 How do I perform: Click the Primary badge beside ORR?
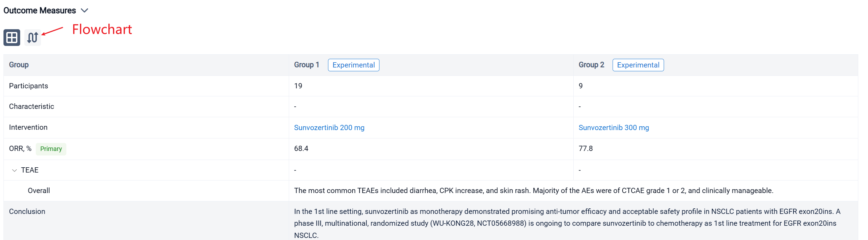click(51, 149)
